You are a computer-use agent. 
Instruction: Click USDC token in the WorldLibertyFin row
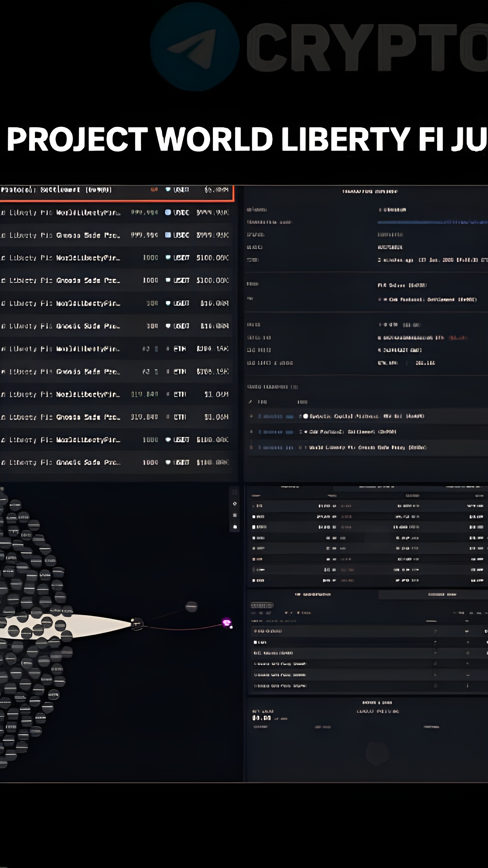[177, 213]
